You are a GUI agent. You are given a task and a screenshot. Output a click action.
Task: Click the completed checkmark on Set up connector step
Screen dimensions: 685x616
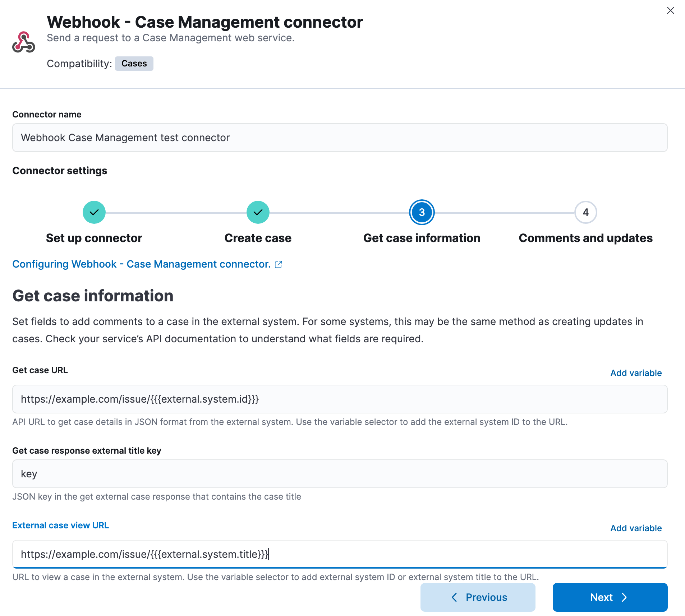[x=94, y=212]
